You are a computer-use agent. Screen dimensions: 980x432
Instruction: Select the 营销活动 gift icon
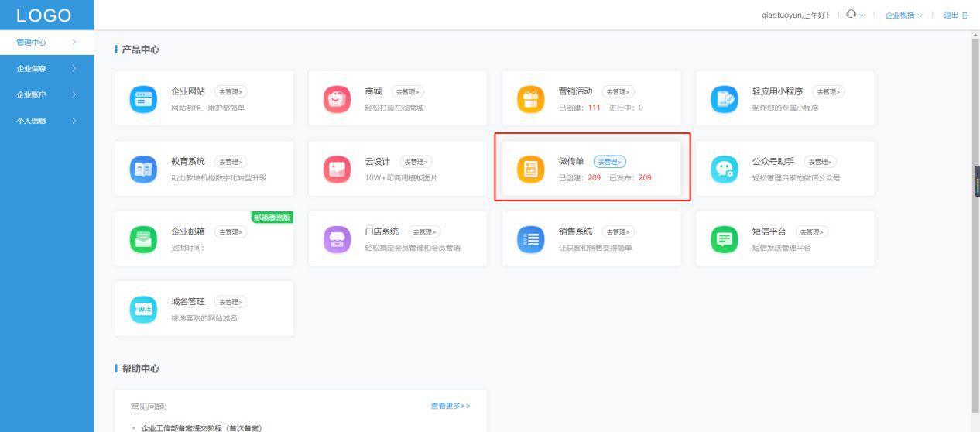530,99
